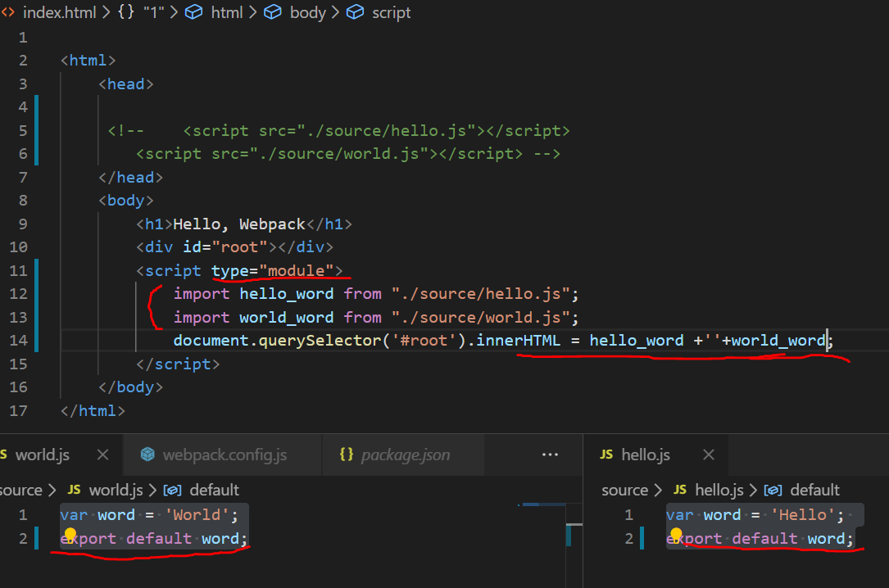Click the import world_word line
Screen dimensions: 889x588
tap(376, 317)
